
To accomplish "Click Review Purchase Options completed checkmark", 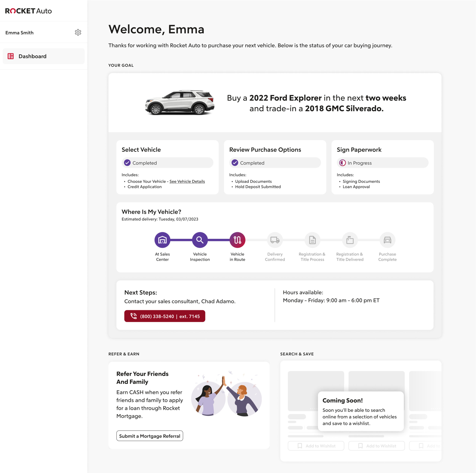I will tap(235, 163).
